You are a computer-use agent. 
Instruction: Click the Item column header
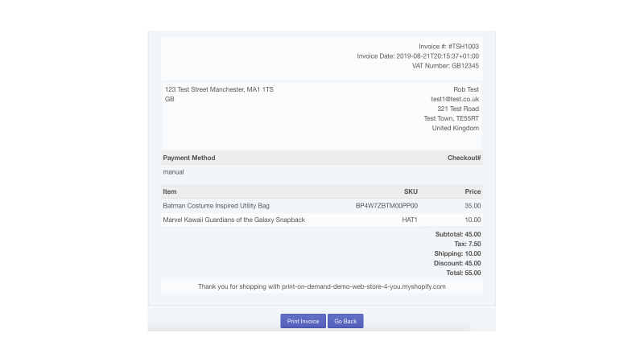click(x=170, y=191)
